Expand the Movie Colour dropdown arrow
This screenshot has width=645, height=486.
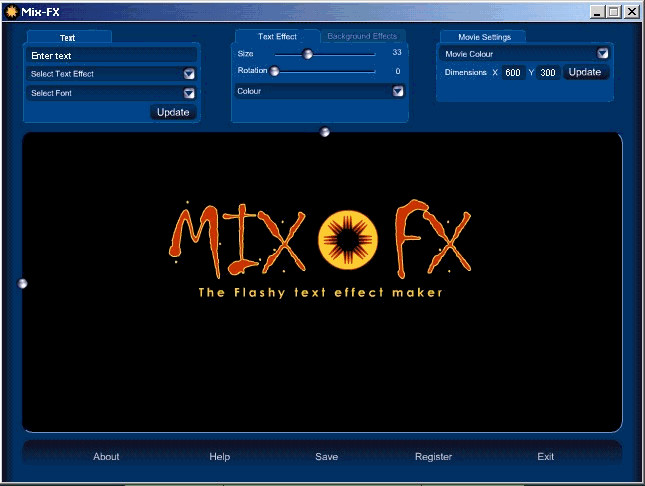click(x=603, y=53)
